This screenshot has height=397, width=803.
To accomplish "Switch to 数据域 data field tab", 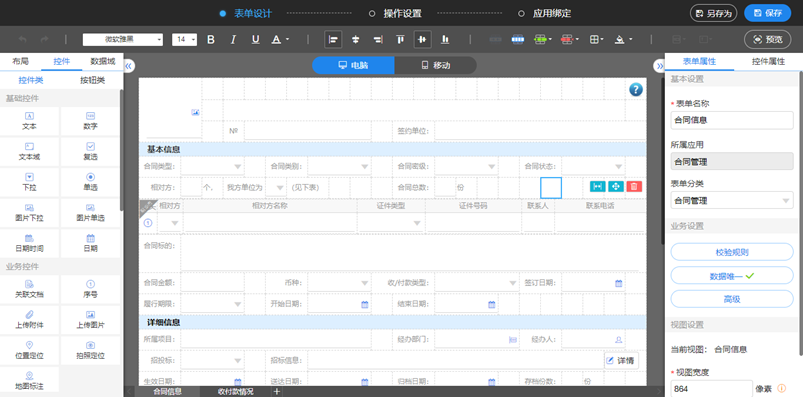I will (x=103, y=61).
